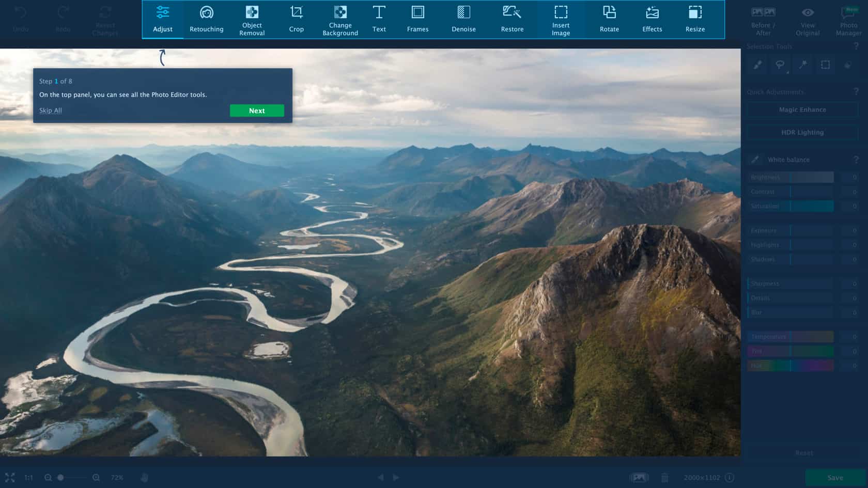Click the Rotate tool
The image size is (868, 488).
(x=609, y=20)
